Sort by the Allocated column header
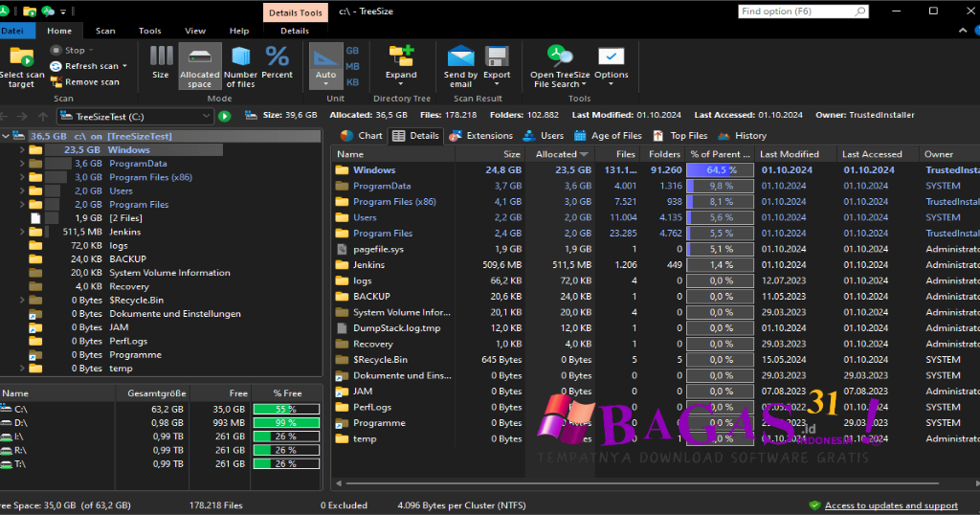 tap(562, 154)
